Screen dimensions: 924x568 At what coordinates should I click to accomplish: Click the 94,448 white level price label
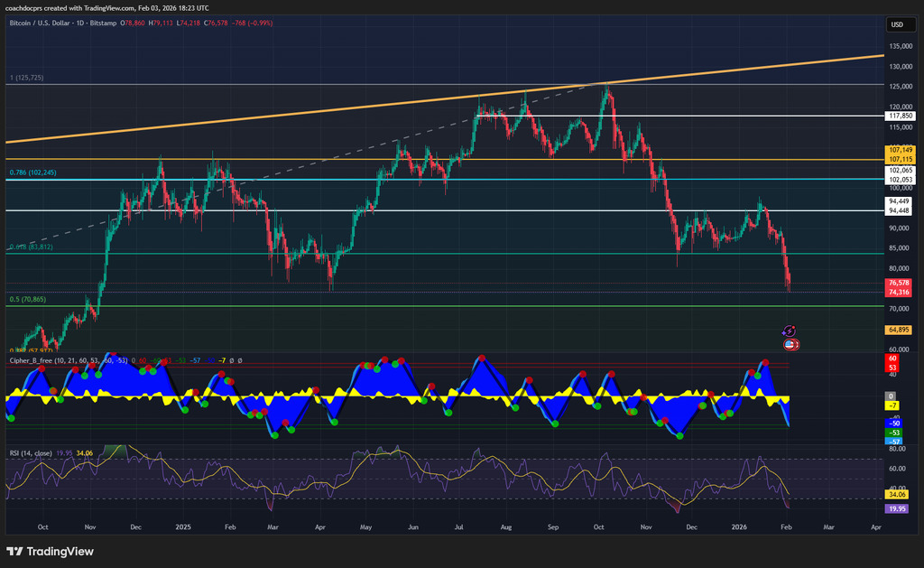coord(898,210)
